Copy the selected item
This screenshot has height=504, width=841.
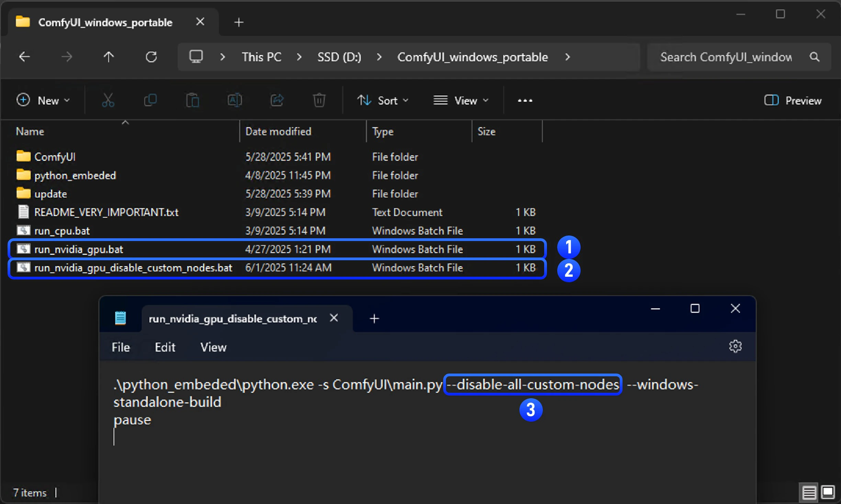[x=150, y=100]
